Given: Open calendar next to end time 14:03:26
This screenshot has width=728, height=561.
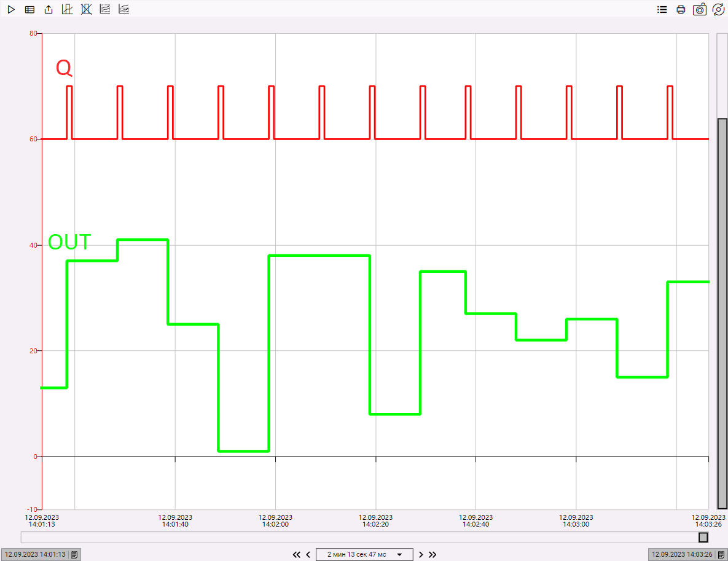Looking at the screenshot, I should [722, 555].
